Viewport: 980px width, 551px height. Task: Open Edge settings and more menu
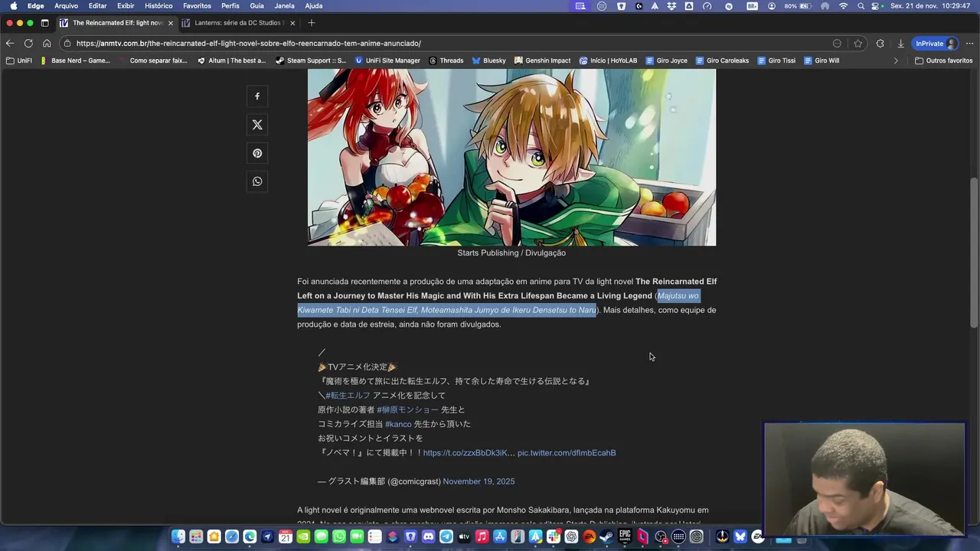click(x=969, y=44)
